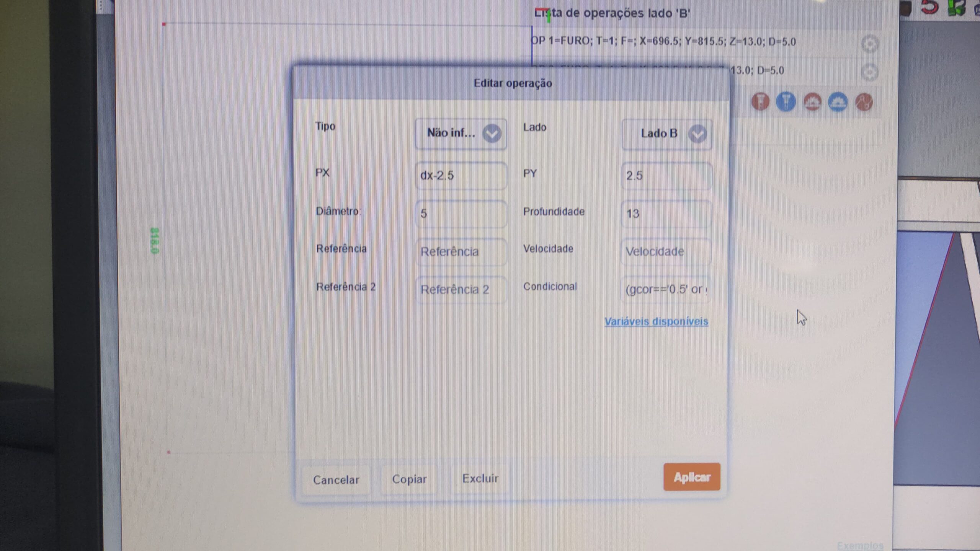Screen dimensions: 980x551
Task: Click the blue saw blade icon
Action: coord(838,102)
